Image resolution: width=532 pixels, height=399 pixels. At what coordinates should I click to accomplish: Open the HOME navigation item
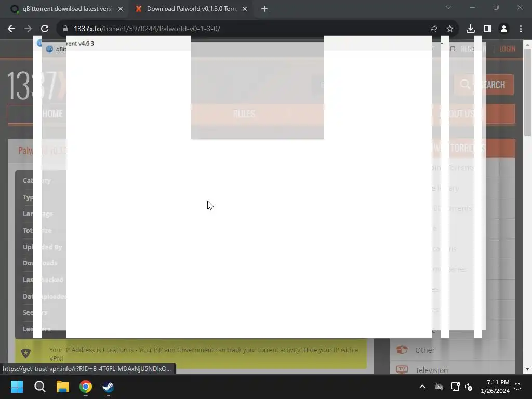pyautogui.click(x=52, y=114)
